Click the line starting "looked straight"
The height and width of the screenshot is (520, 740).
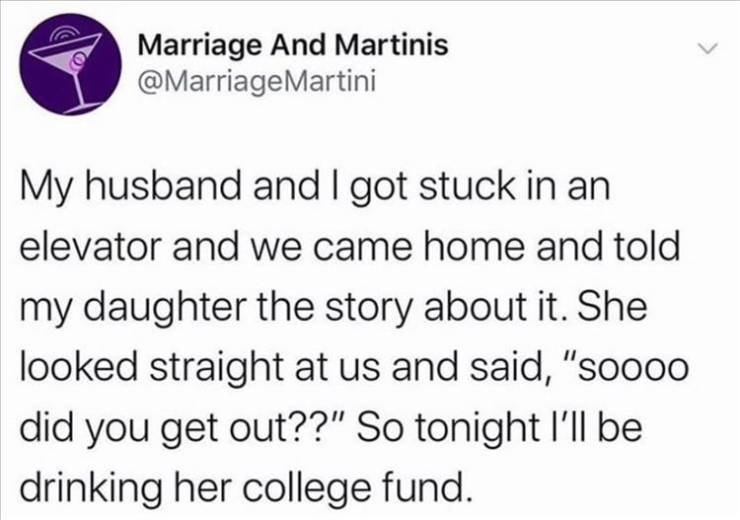click(354, 368)
